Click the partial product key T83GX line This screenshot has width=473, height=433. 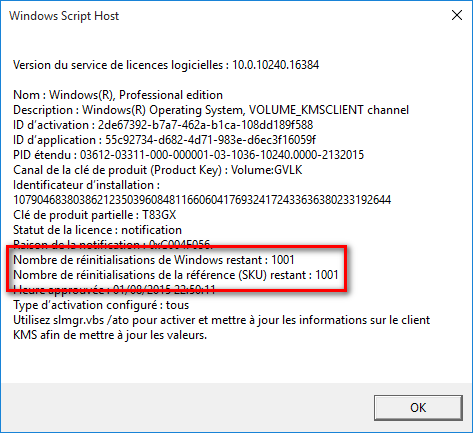pyautogui.click(x=95, y=215)
